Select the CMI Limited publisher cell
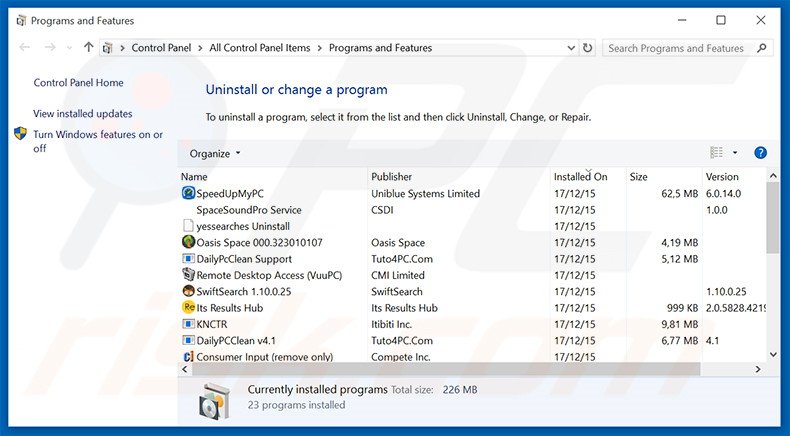 point(398,275)
